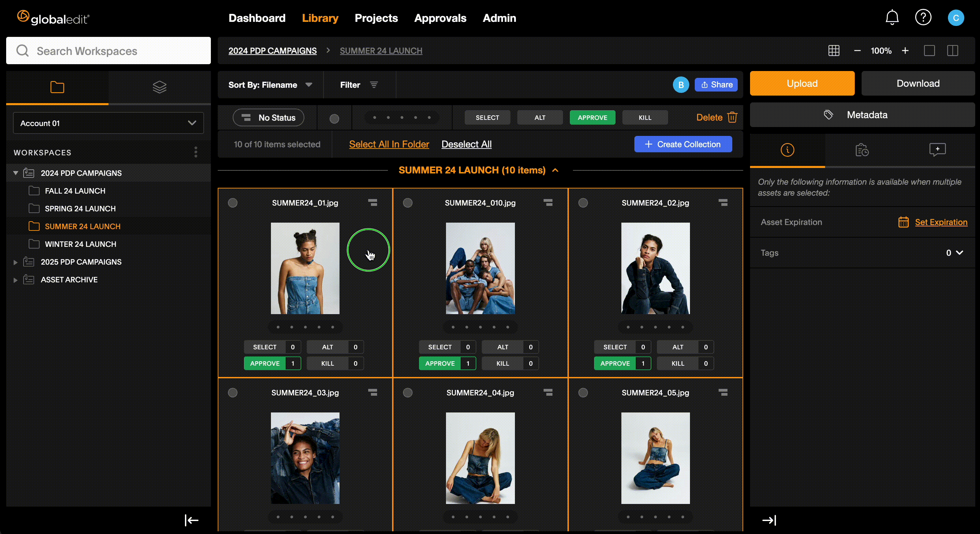Open status menu on SUMMER24_010.jpg card
This screenshot has height=534, width=980.
tap(548, 202)
